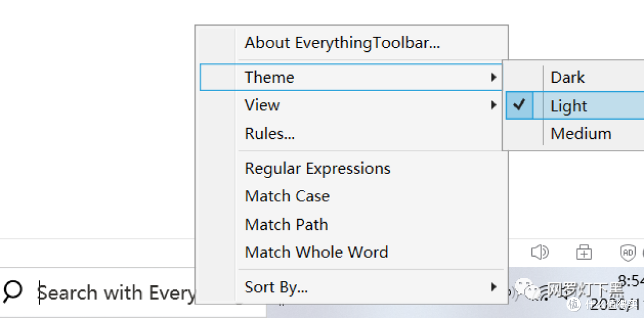Viewport: 644px width, 318px height.
Task: Open the taskbar clock showing 8:54
Action: [631, 281]
